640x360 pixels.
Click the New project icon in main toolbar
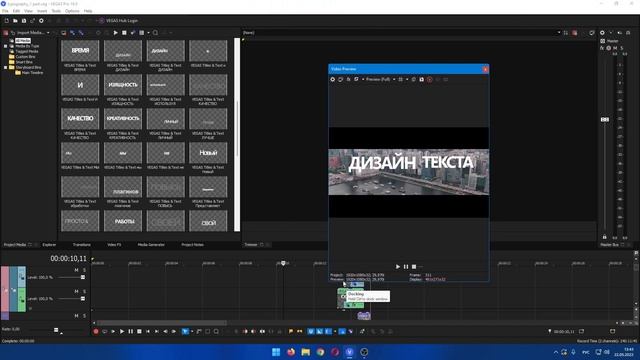[x=7, y=21]
